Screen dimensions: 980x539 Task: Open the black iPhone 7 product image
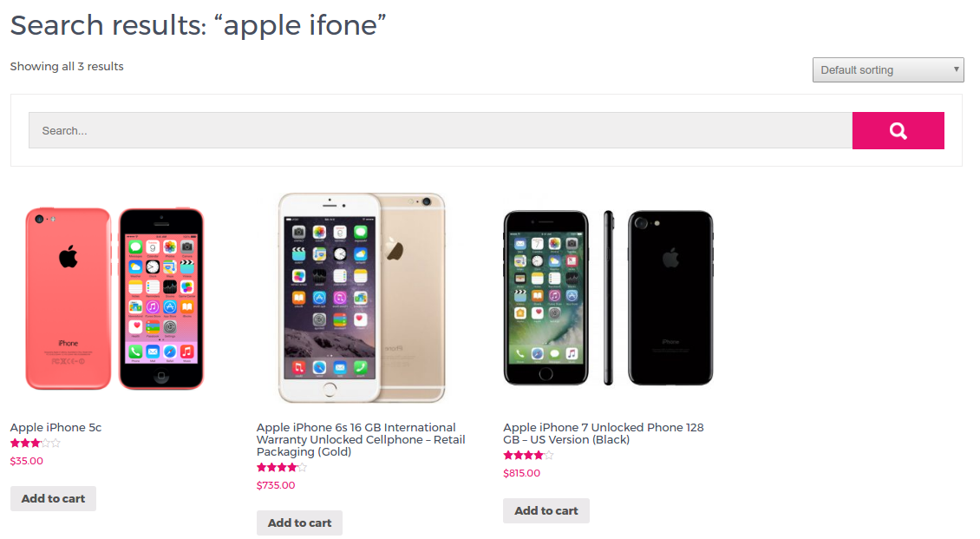(608, 298)
